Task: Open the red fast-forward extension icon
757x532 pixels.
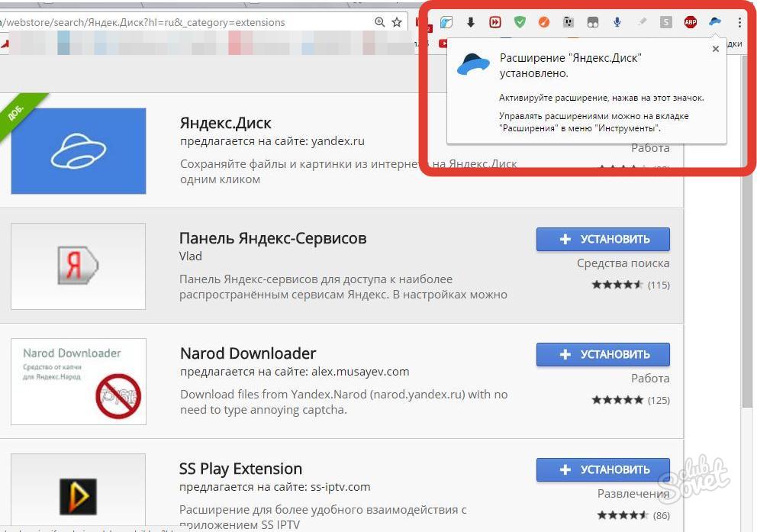Action: tap(494, 22)
